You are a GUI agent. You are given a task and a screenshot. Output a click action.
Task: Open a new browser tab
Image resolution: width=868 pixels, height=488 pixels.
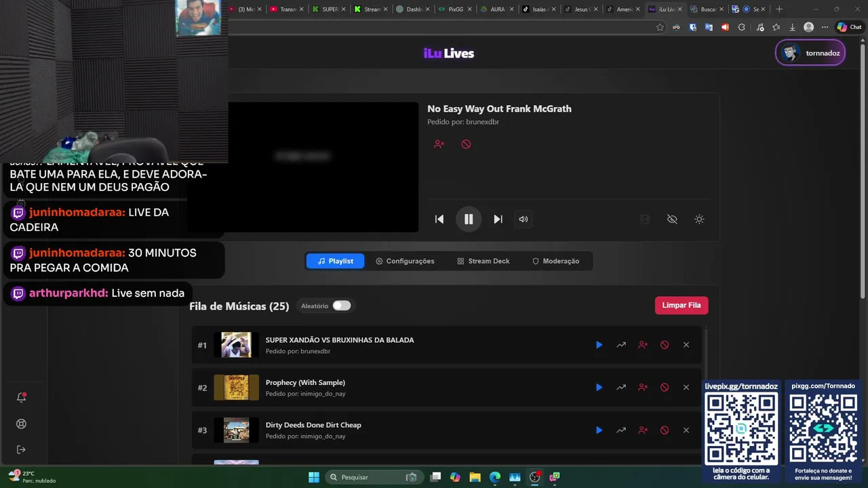pos(779,9)
